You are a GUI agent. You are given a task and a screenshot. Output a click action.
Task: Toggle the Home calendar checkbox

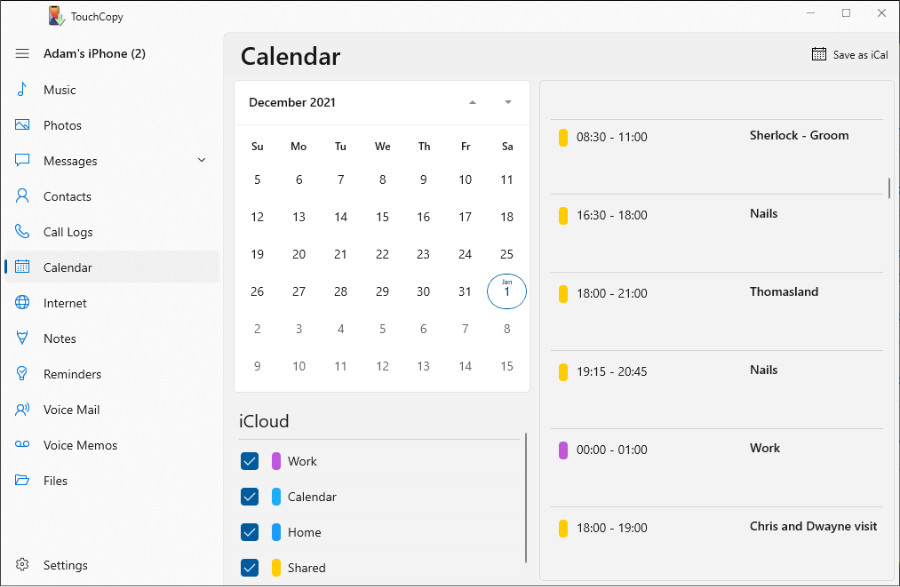click(250, 532)
